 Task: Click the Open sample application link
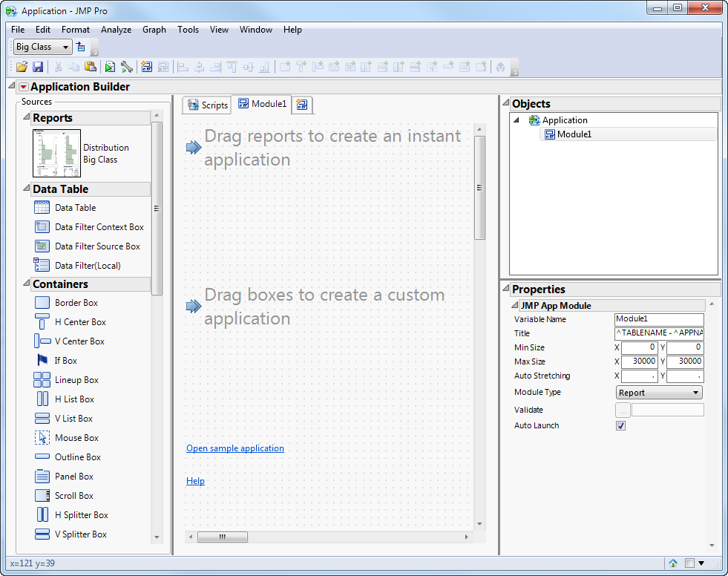click(235, 448)
